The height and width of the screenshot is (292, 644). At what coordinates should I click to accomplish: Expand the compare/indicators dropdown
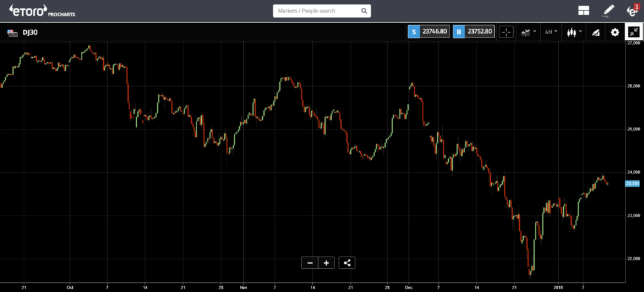[528, 32]
